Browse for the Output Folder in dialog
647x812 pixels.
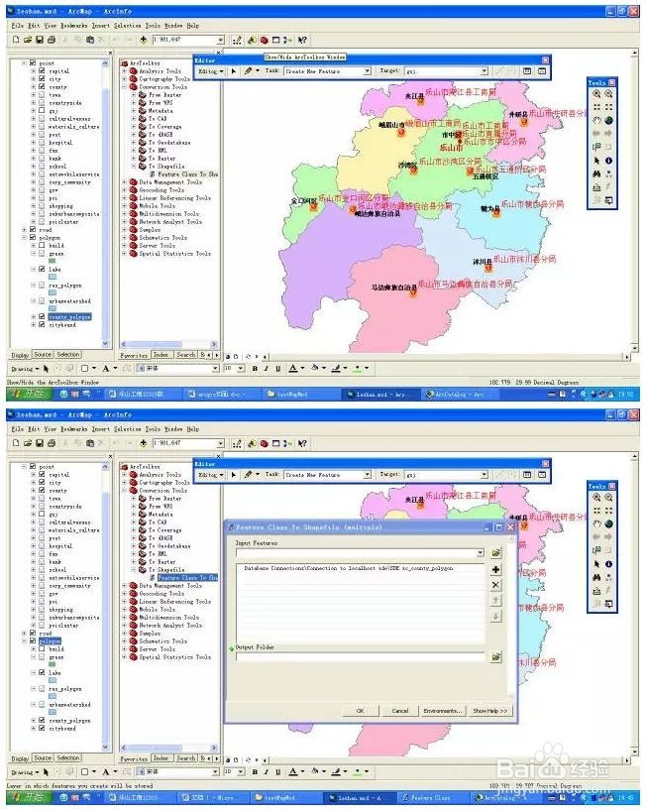pyautogui.click(x=495, y=656)
